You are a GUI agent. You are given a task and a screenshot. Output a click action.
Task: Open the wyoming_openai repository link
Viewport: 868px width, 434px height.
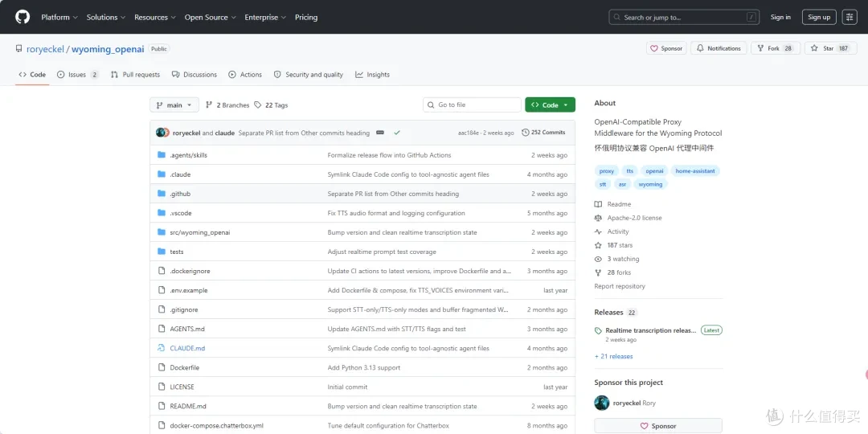[x=108, y=49]
